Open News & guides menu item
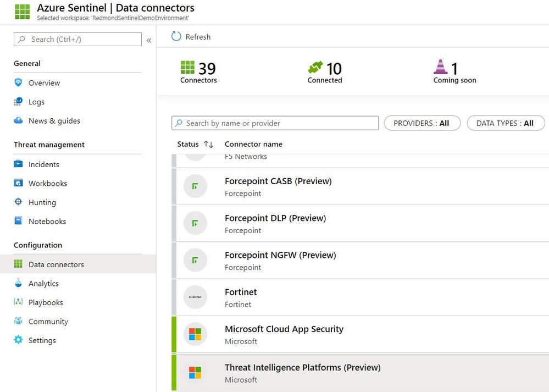 tap(54, 121)
